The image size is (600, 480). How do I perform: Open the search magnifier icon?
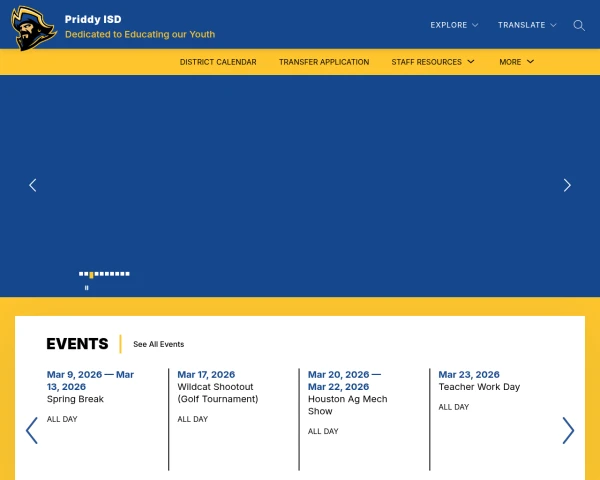click(x=579, y=25)
